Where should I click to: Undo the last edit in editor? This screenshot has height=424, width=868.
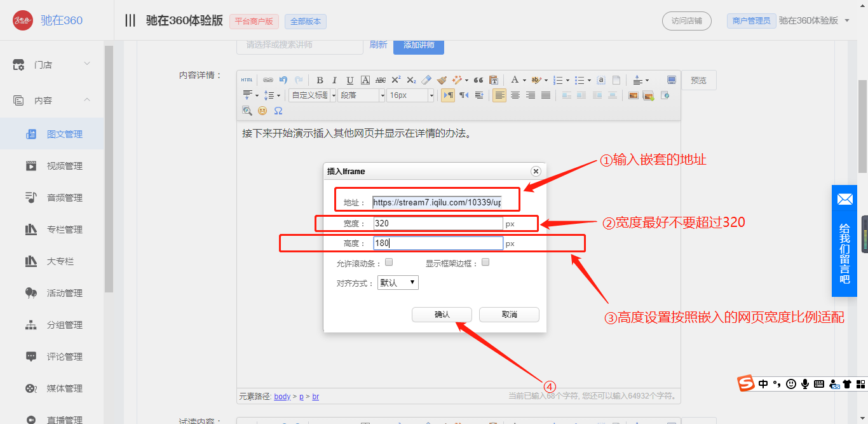[x=283, y=80]
